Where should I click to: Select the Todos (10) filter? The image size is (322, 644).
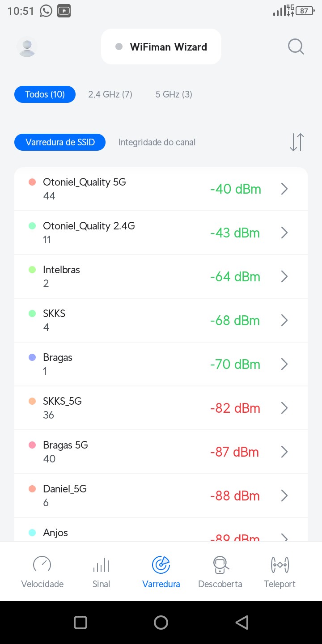45,94
